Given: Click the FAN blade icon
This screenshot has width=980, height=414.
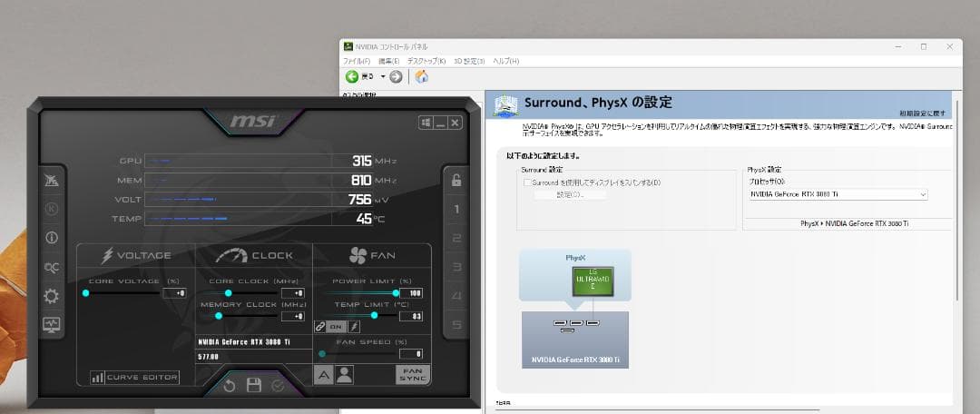Looking at the screenshot, I should click(358, 255).
